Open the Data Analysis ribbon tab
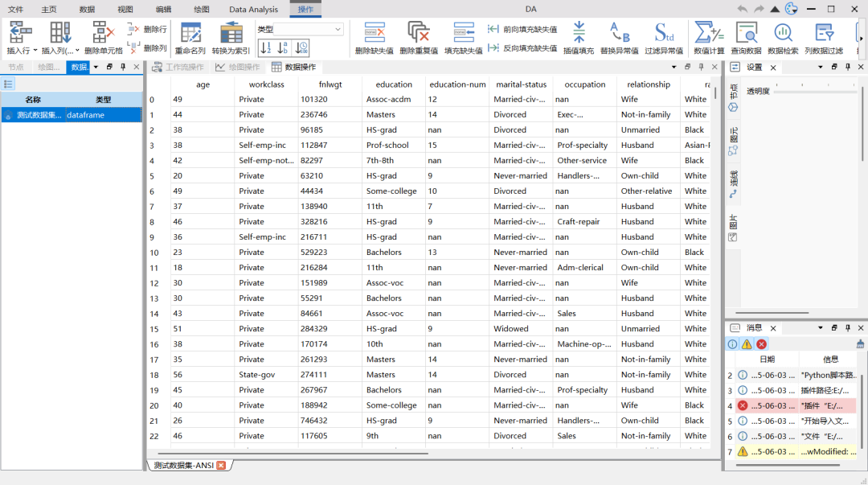868x485 pixels. point(253,10)
